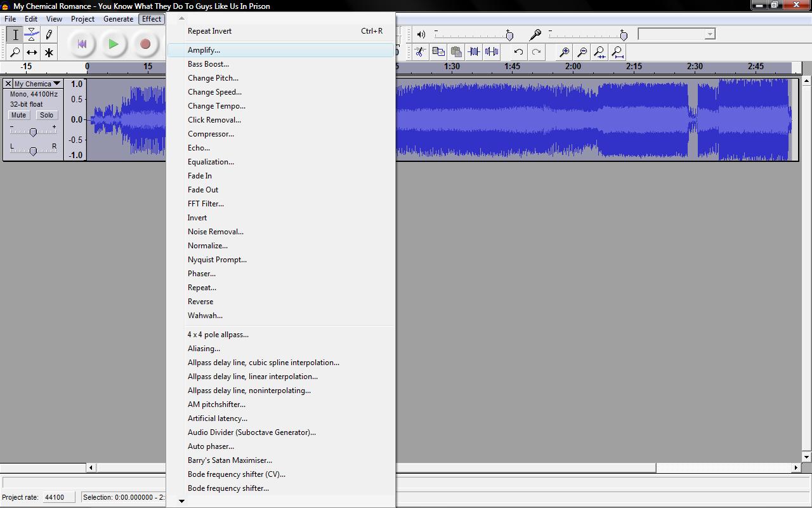The image size is (812, 508).
Task: Choose Normalize... effect
Action: (281, 246)
